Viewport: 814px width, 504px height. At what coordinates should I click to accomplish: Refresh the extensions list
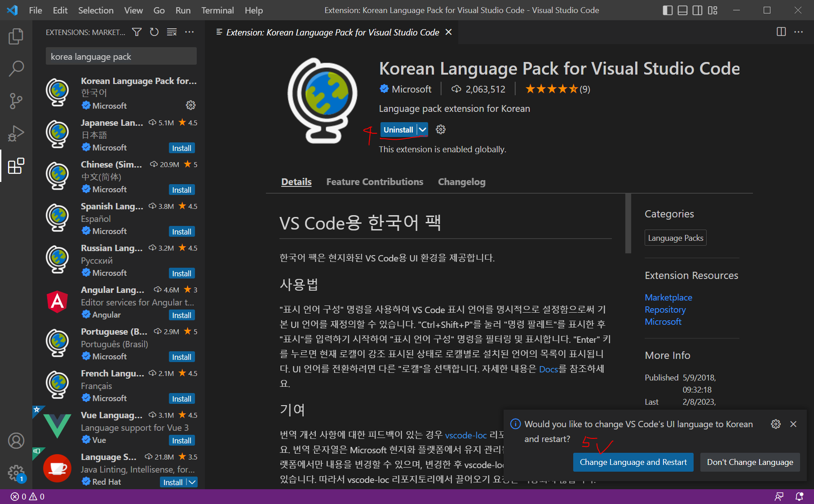pos(154,32)
